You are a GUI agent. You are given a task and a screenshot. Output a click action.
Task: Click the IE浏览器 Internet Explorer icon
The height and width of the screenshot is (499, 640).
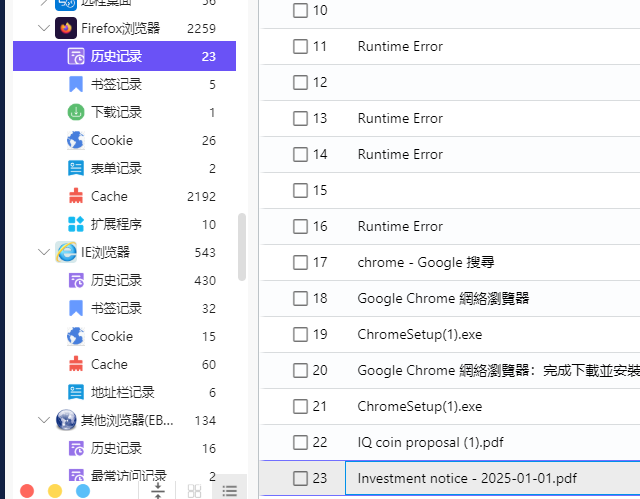click(66, 252)
